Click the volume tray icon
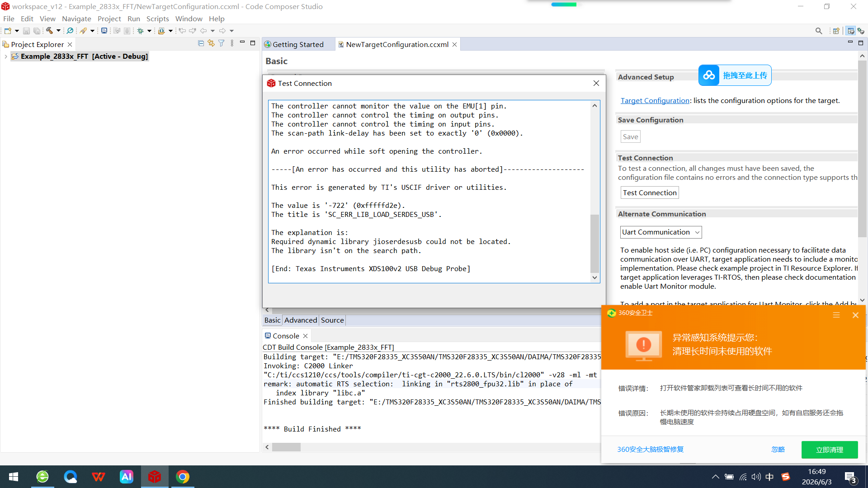Image resolution: width=868 pixels, height=488 pixels. [x=756, y=477]
